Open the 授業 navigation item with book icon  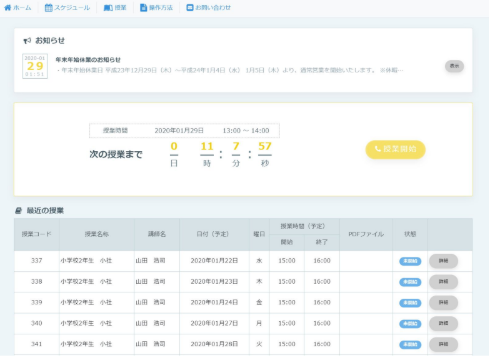coord(115,8)
